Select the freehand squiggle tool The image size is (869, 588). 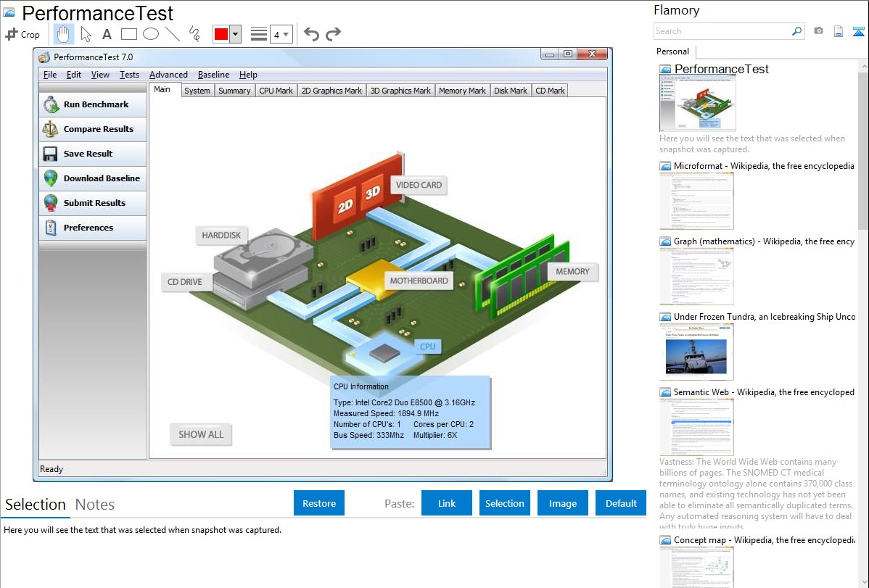[x=194, y=34]
